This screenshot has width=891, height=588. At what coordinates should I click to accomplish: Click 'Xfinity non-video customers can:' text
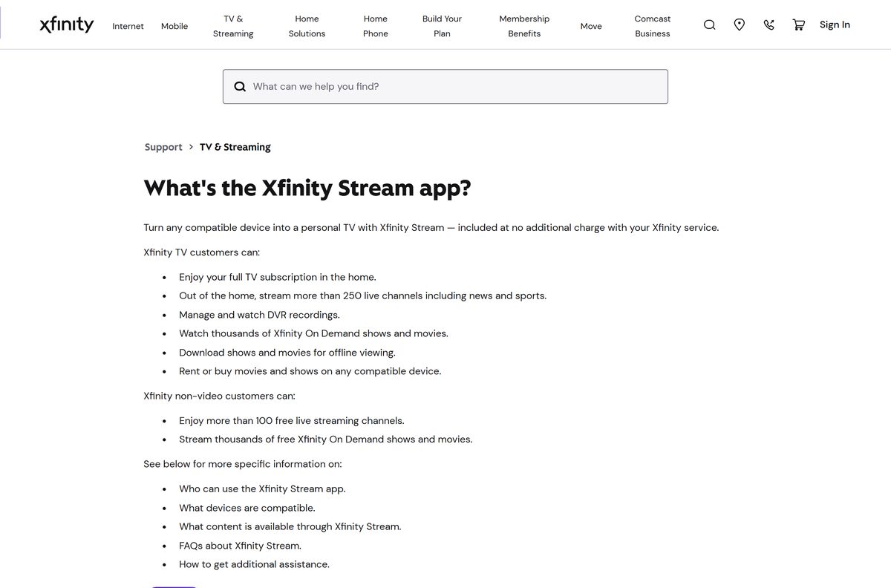click(x=219, y=396)
